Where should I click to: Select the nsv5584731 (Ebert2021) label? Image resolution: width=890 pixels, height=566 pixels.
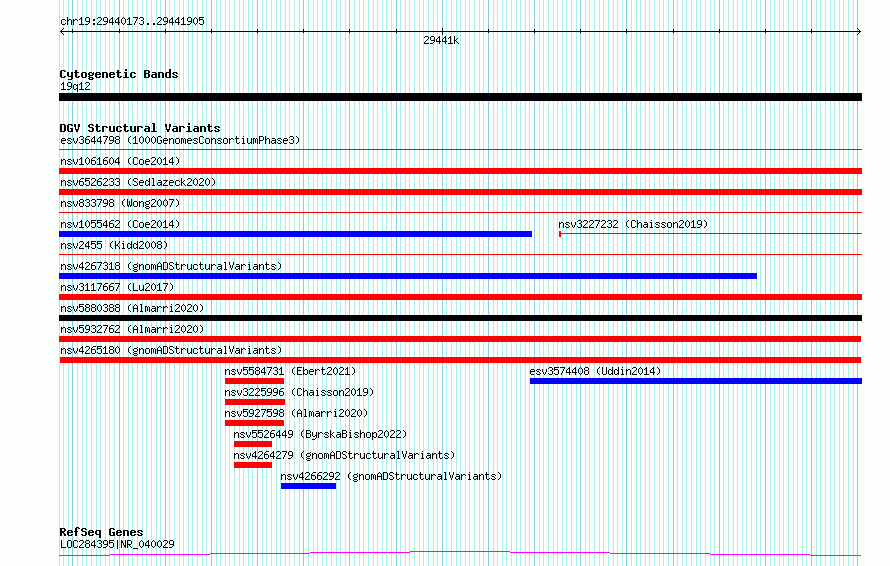click(290, 371)
